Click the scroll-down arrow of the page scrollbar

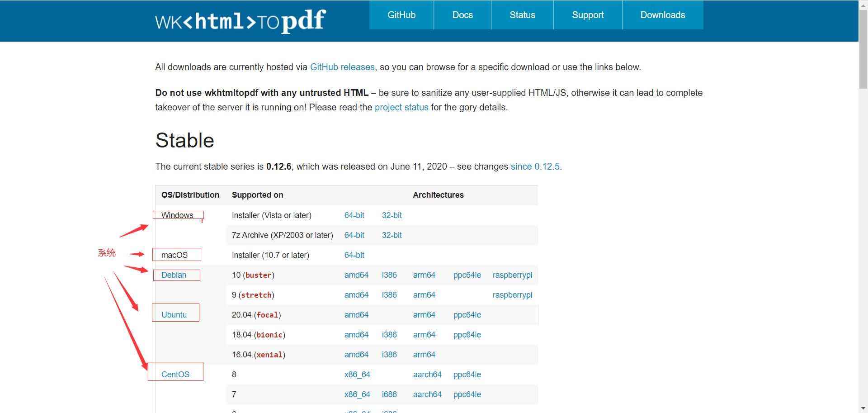click(x=863, y=409)
